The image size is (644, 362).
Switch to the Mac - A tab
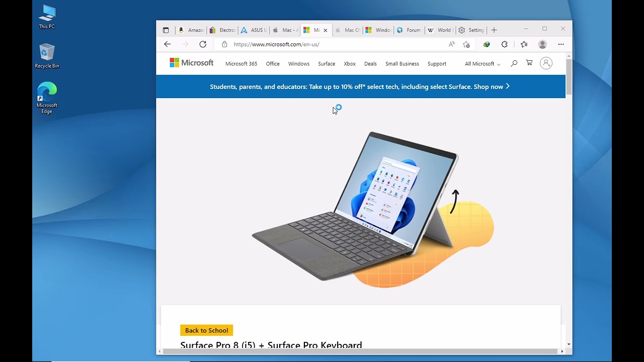pos(285,30)
